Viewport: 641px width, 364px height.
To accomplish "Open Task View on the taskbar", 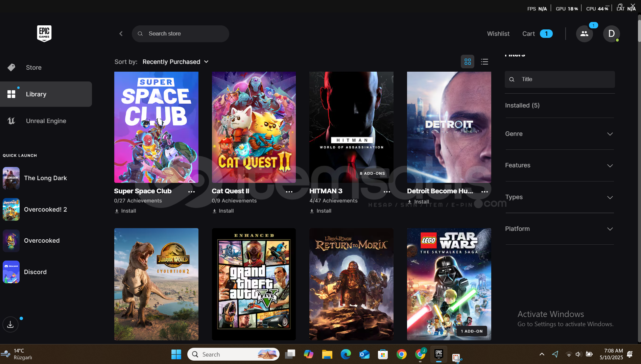I will [290, 354].
